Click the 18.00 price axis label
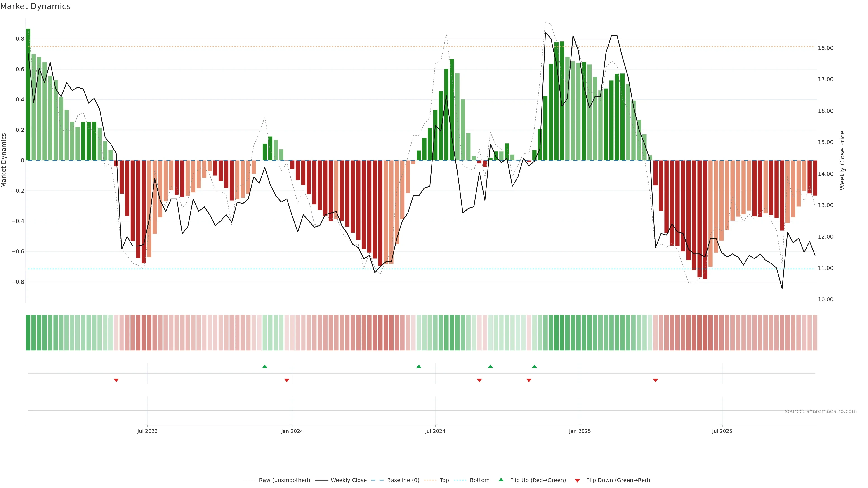 (x=826, y=48)
